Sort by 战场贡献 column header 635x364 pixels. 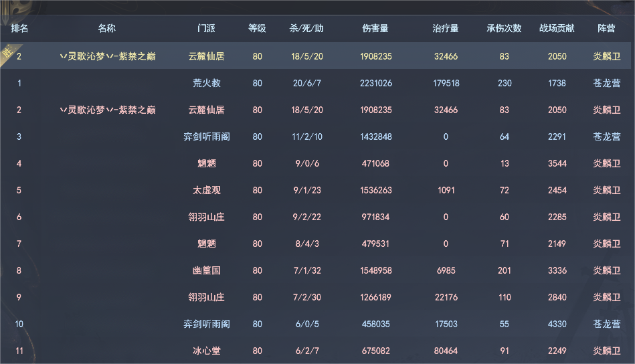(x=557, y=28)
